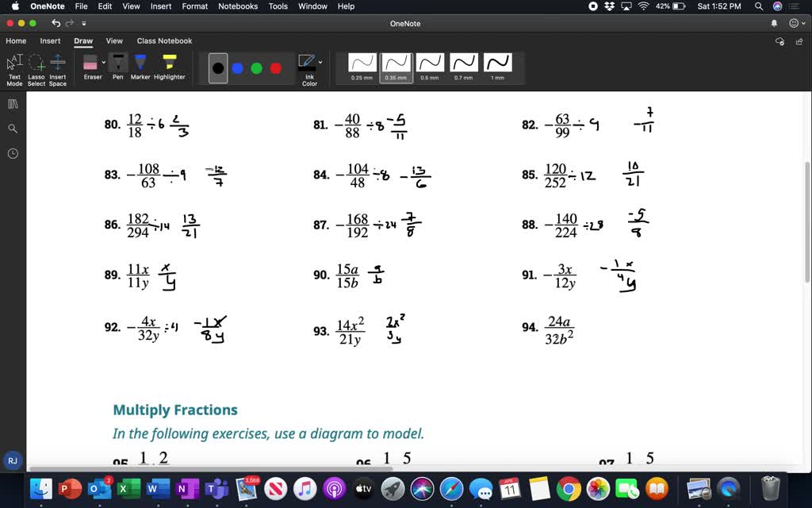Open the Ink Color dropdown
This screenshot has width=812, height=508.
[320, 62]
